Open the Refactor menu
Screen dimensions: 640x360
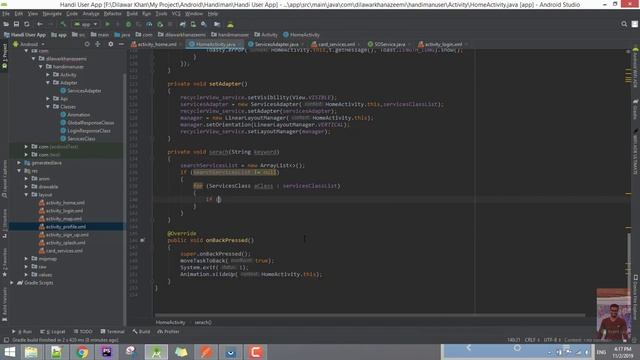pyautogui.click(x=113, y=13)
